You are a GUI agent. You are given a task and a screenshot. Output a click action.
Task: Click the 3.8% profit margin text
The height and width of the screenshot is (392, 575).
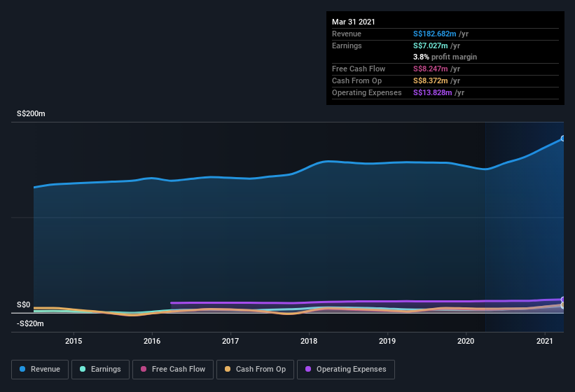pyautogui.click(x=445, y=57)
